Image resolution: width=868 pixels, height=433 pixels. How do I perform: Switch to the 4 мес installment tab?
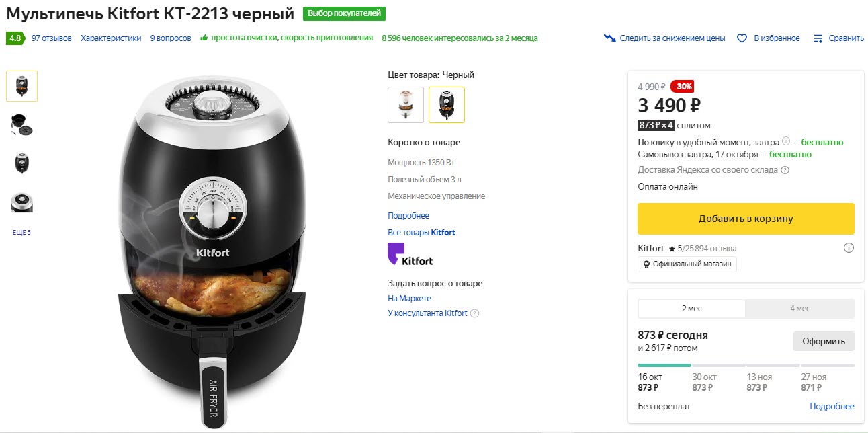click(799, 309)
